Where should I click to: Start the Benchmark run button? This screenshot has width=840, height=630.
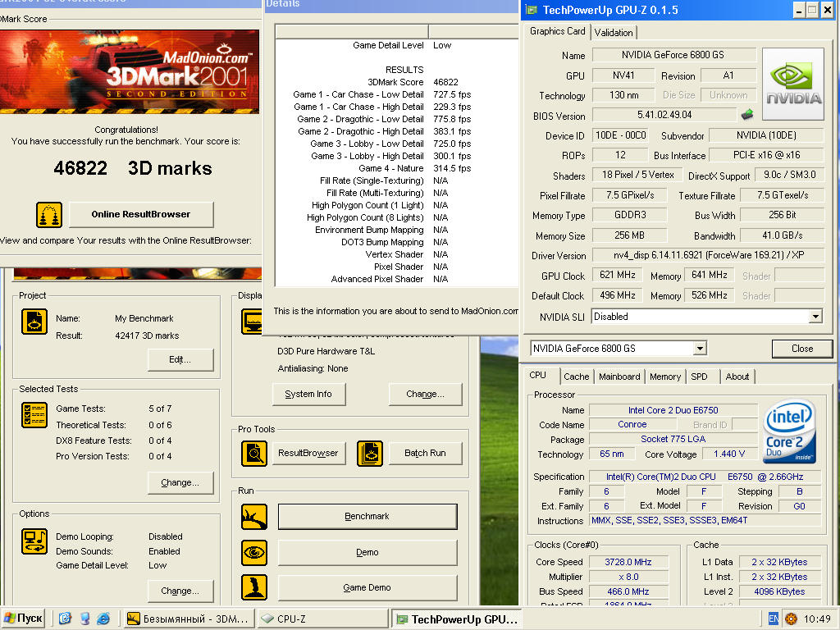[x=367, y=517]
